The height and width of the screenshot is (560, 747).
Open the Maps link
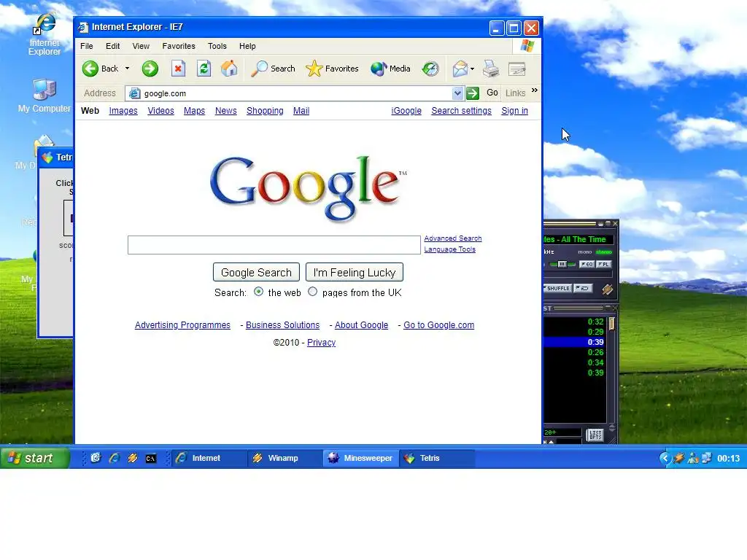[x=194, y=111]
